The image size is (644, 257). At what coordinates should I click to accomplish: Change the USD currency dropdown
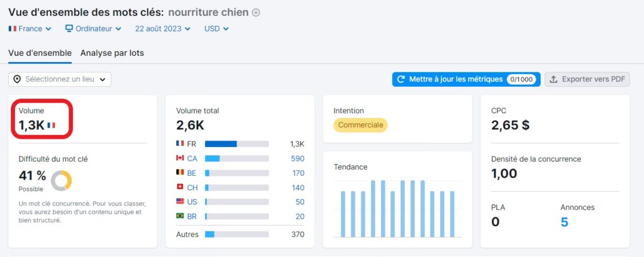tap(216, 29)
